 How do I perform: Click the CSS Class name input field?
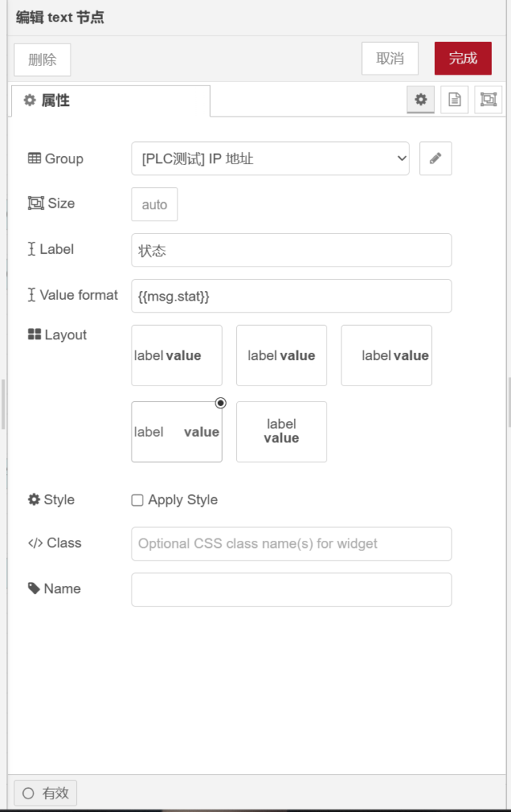(x=292, y=544)
